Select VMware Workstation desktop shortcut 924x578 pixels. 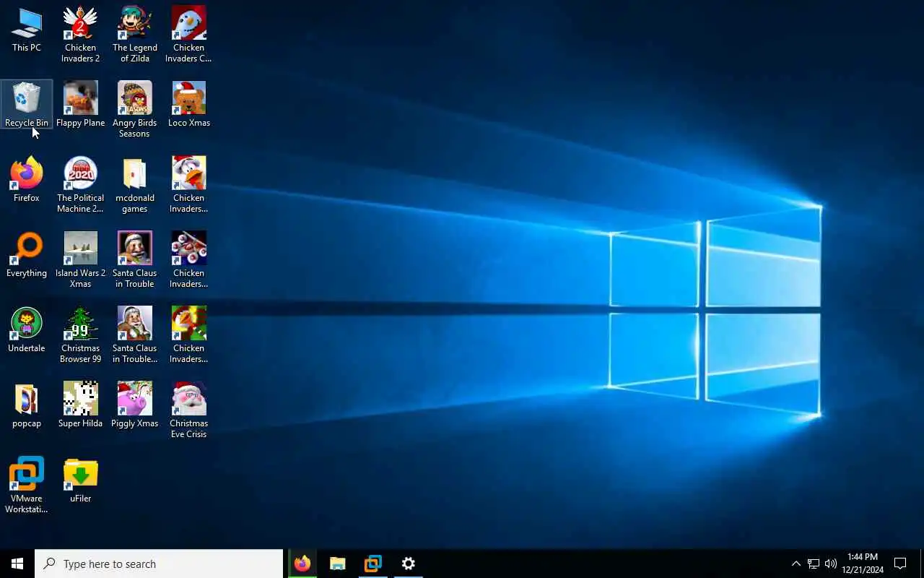click(27, 486)
